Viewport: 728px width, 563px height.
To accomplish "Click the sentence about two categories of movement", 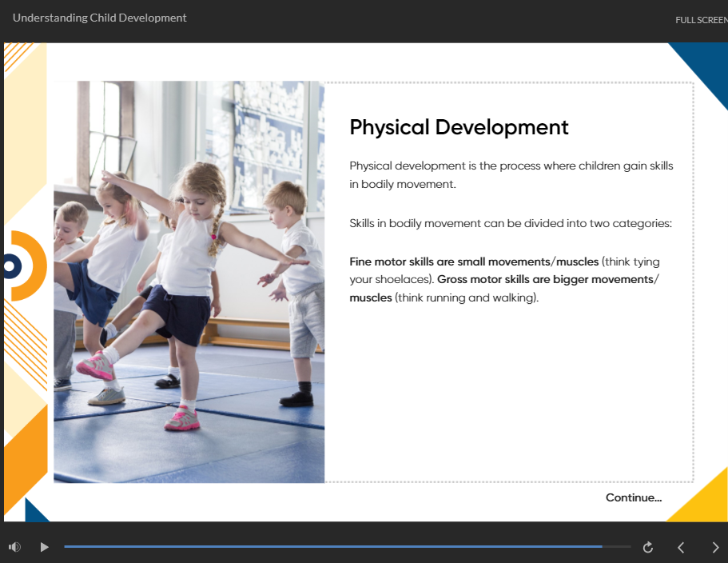I will [511, 223].
